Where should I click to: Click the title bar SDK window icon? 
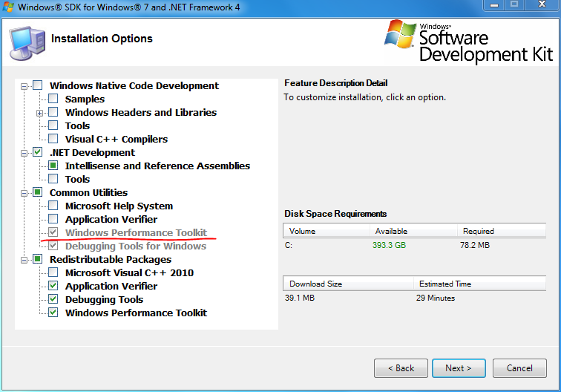click(8, 7)
